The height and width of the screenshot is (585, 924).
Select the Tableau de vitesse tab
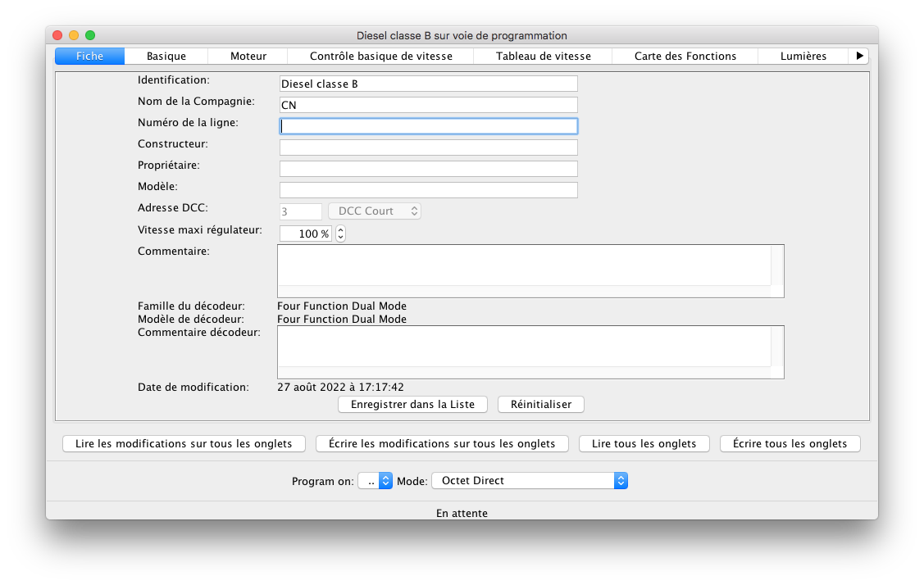click(543, 57)
